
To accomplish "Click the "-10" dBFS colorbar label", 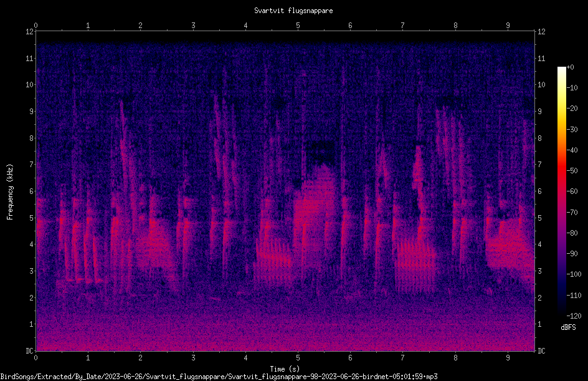I will (572, 88).
